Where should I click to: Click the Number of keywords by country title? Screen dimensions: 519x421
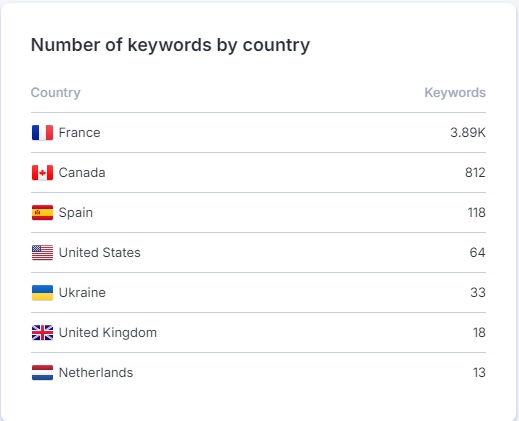pyautogui.click(x=170, y=45)
